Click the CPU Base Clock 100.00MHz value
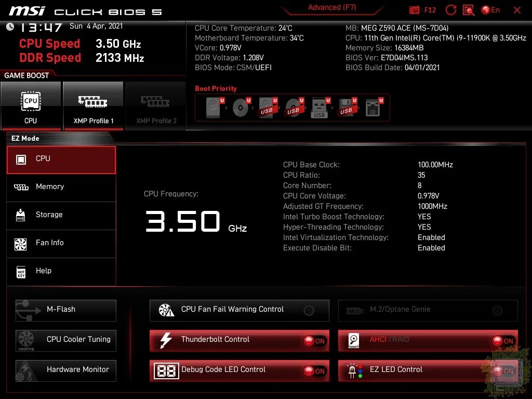 tap(435, 165)
